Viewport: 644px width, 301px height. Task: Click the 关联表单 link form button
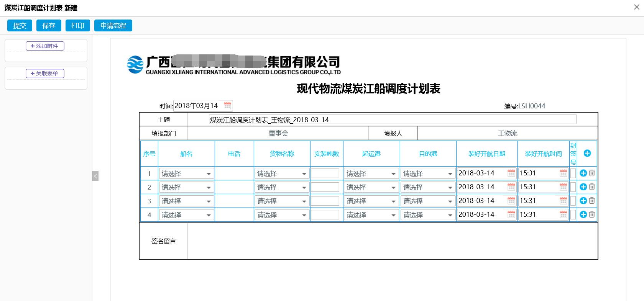coord(45,74)
